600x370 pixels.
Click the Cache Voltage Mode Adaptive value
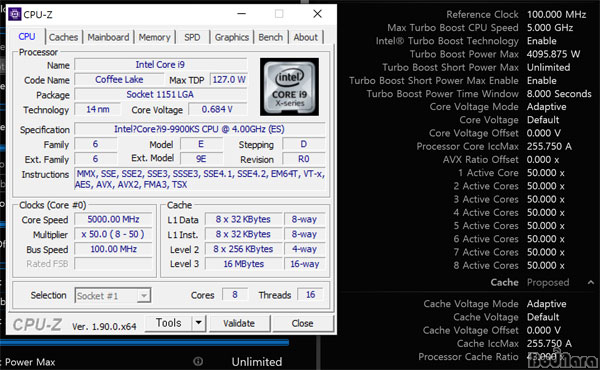point(546,304)
